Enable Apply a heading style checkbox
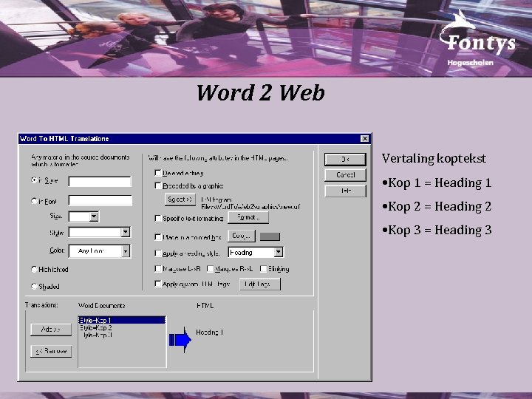 click(x=158, y=253)
